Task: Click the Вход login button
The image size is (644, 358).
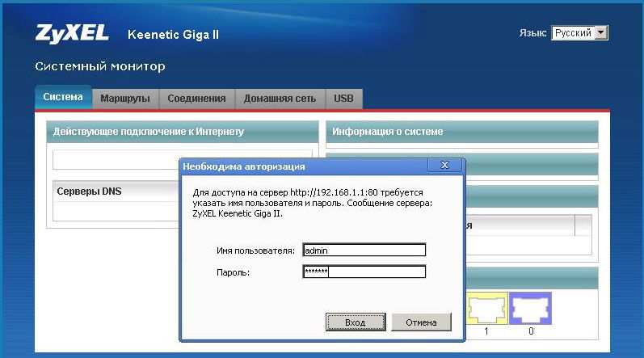Action: click(x=356, y=322)
